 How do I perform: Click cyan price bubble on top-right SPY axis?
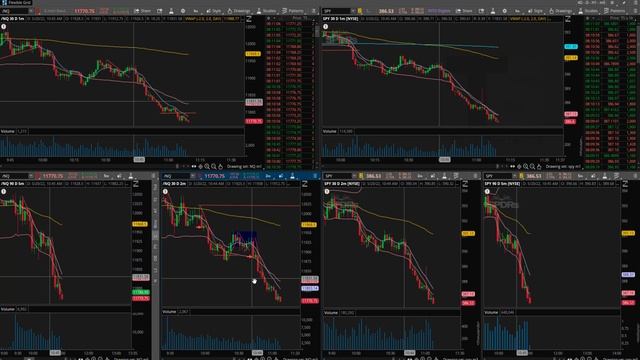click(571, 47)
